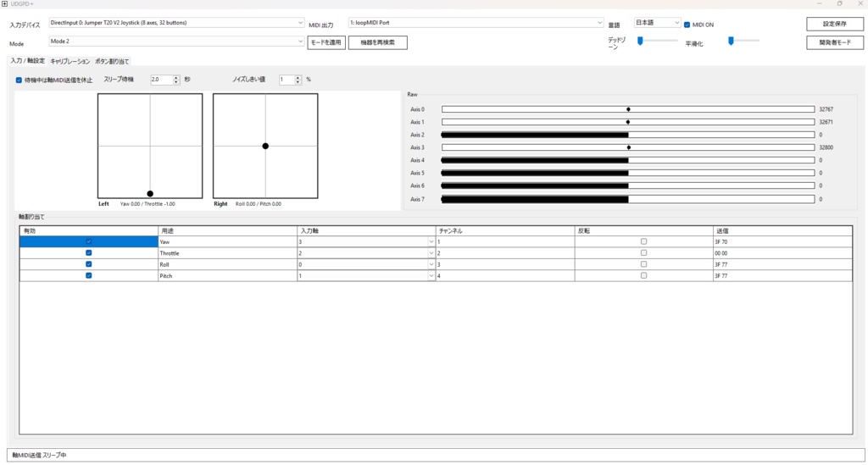Viewport: 868px width, 465px height.
Task: Click the 開発者モード button
Action: (x=834, y=42)
